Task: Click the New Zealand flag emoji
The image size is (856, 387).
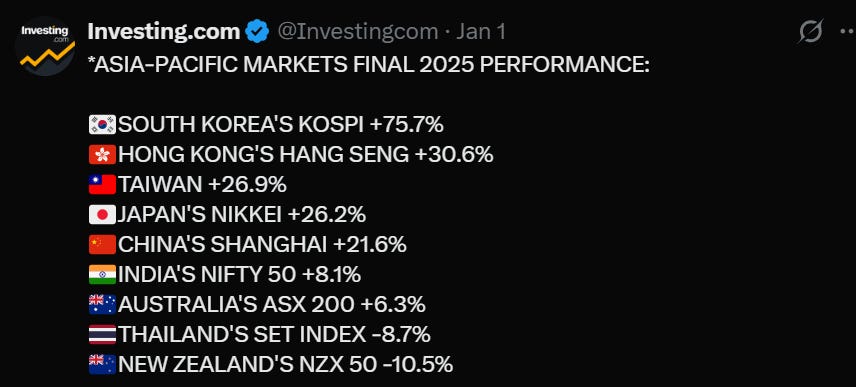Action: (x=102, y=365)
